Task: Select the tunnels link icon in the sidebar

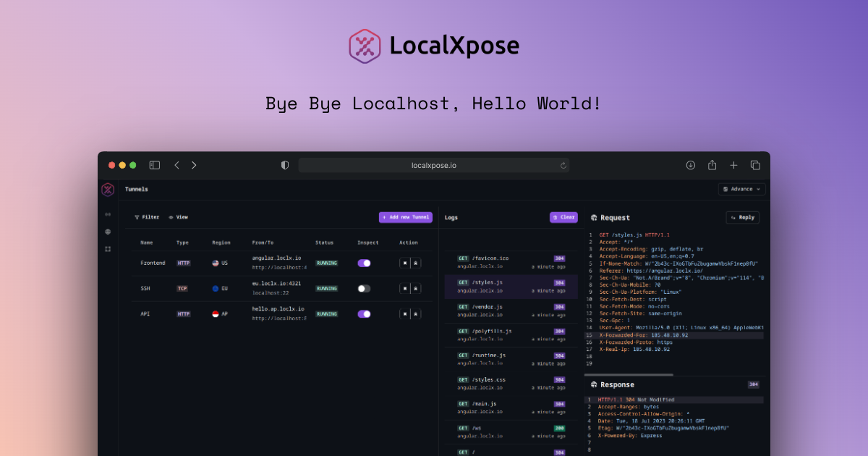Action: (108, 214)
